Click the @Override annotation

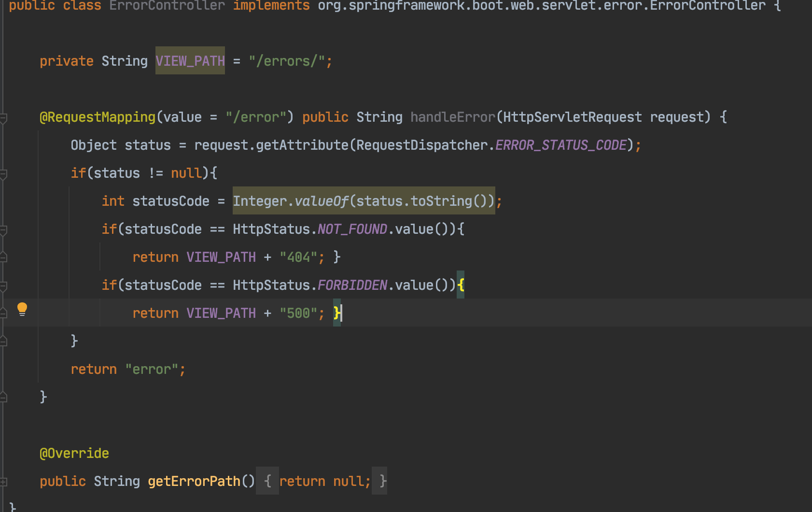click(74, 453)
